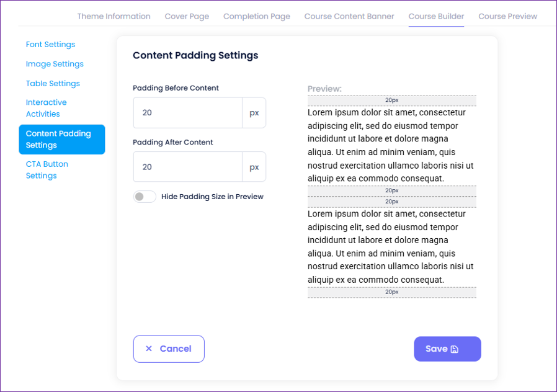Select the Course Builder tab
Viewport: 557px width, 392px height.
pyautogui.click(x=436, y=16)
